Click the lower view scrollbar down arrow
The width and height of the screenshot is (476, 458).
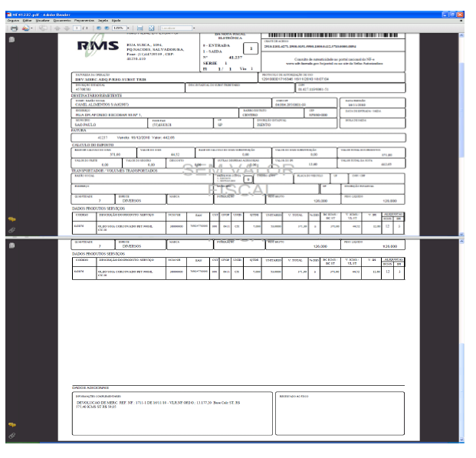coord(461,440)
